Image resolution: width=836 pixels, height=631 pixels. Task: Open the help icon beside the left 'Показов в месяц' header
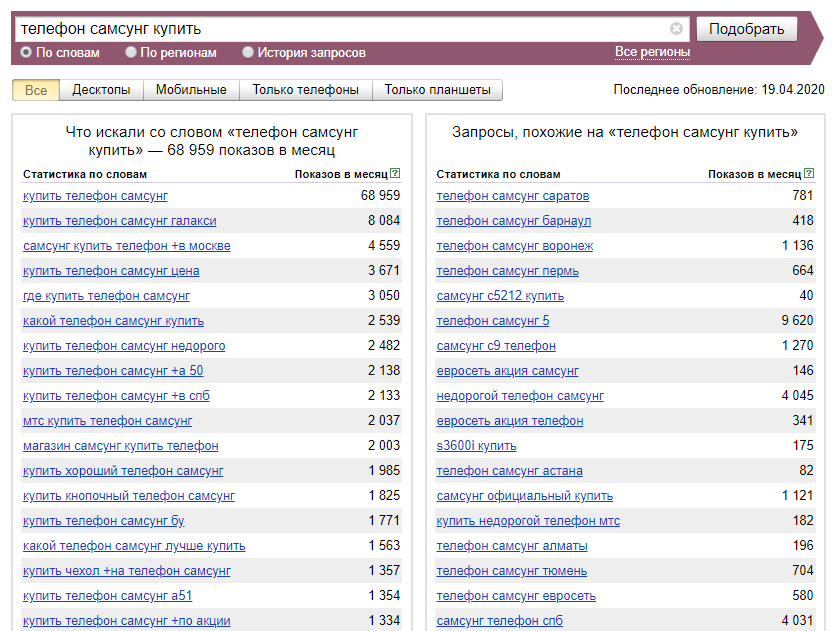pos(395,173)
